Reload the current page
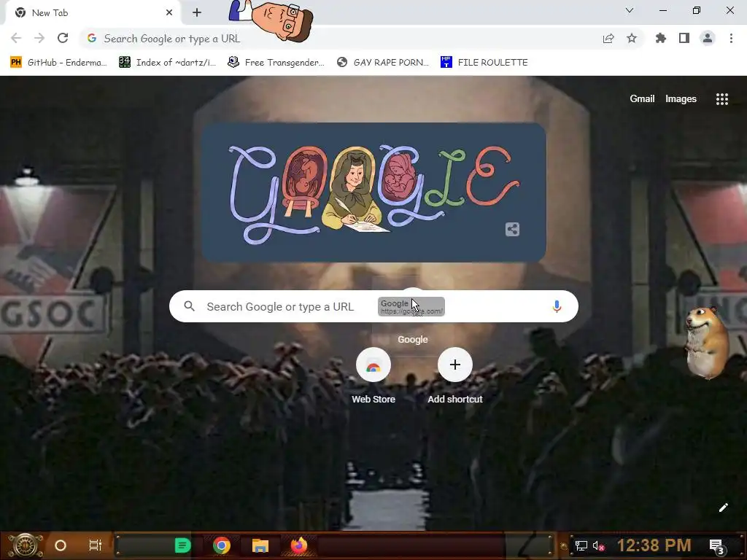This screenshot has height=560, width=747. (x=63, y=39)
